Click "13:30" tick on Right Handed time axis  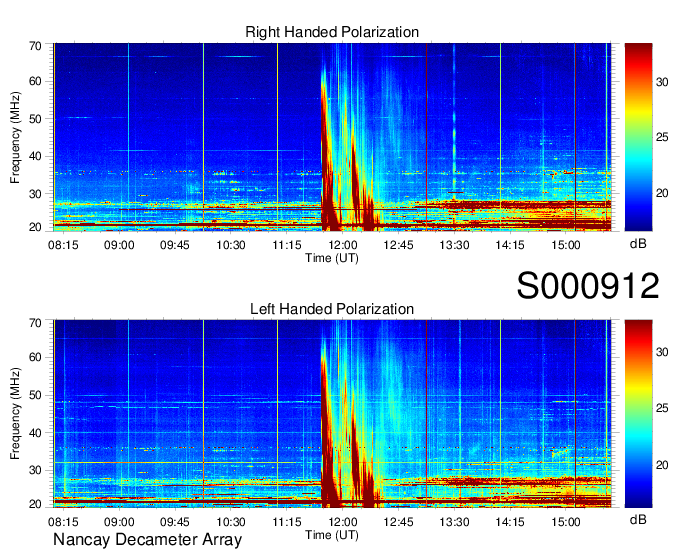(454, 245)
